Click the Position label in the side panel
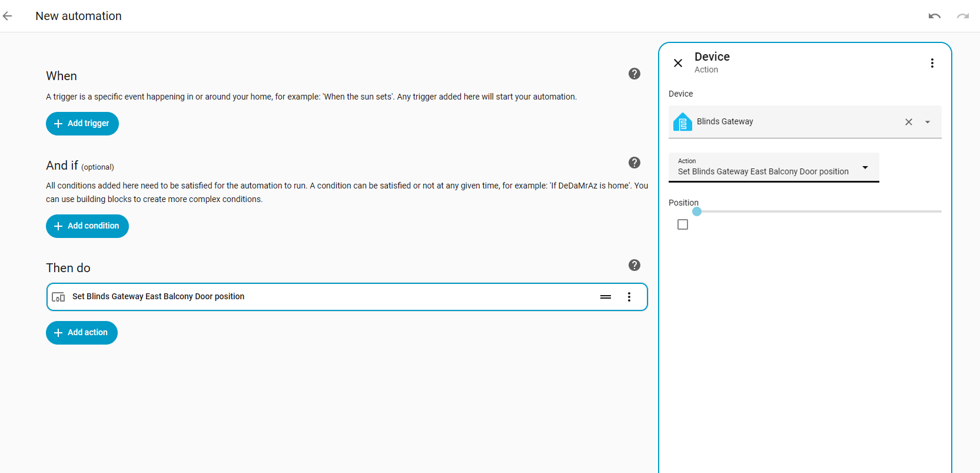This screenshot has height=473, width=980. [683, 203]
